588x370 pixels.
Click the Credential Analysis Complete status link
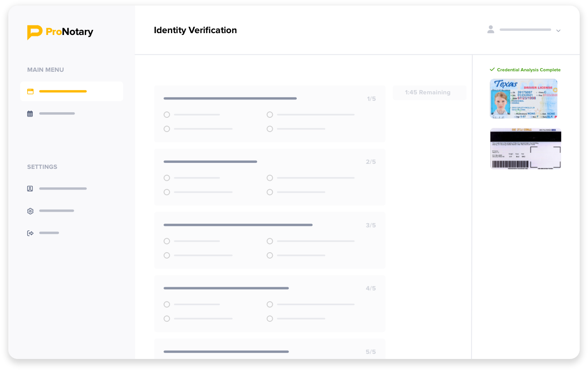click(x=529, y=69)
